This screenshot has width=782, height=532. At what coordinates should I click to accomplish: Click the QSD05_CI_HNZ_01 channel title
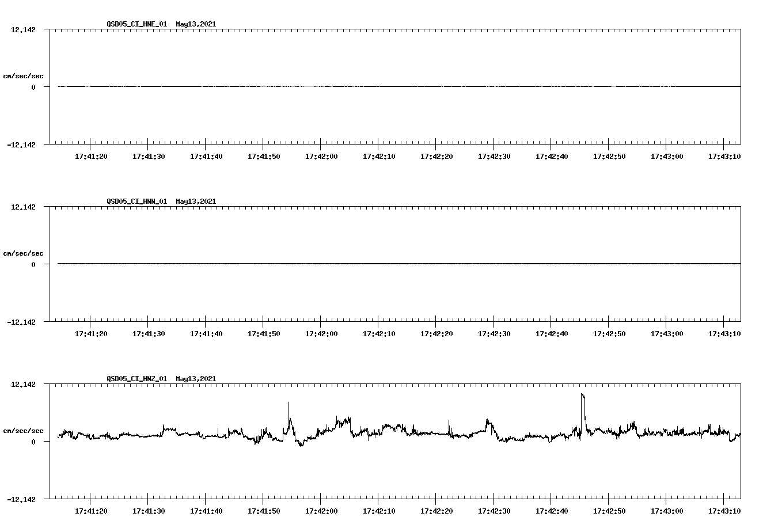tap(135, 379)
